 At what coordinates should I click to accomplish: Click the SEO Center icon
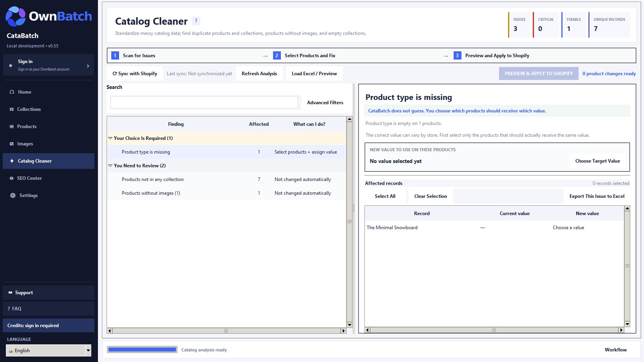coord(12,178)
